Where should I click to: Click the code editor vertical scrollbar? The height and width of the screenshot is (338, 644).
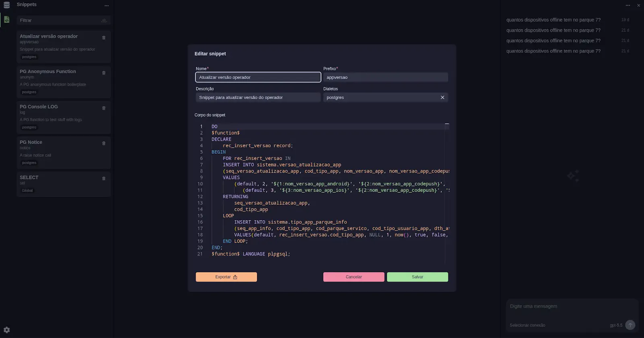pos(447,193)
